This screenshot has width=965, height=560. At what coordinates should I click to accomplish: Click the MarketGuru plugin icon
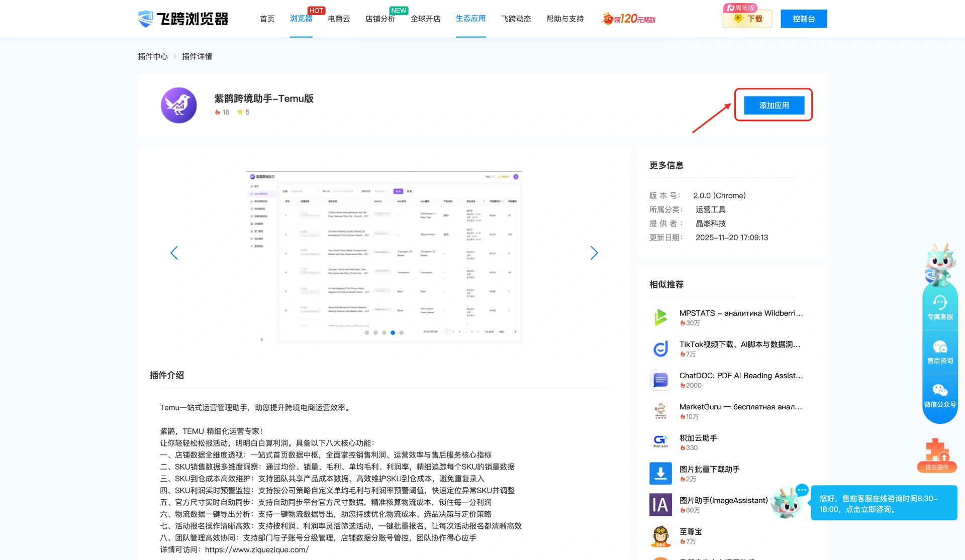[660, 411]
